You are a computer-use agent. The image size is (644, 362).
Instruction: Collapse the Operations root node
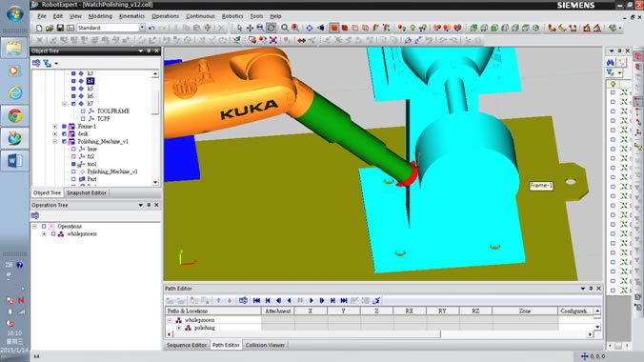tap(34, 227)
